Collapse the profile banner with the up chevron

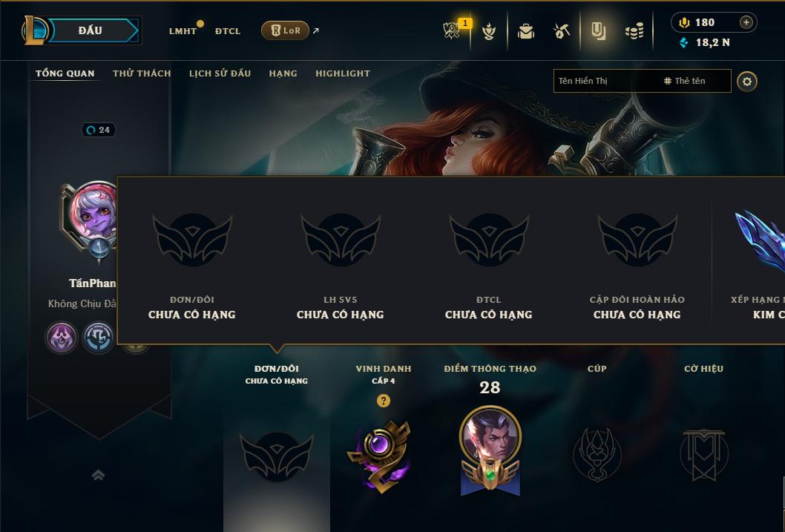pyautogui.click(x=98, y=475)
